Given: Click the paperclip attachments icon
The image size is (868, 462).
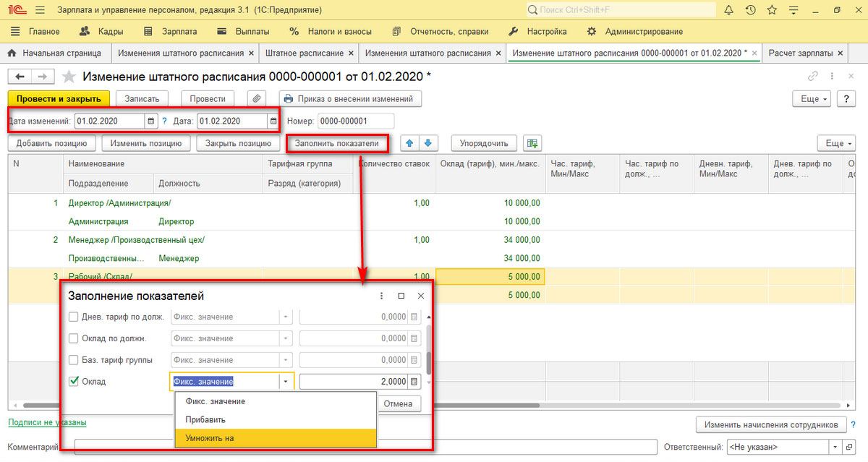Looking at the screenshot, I should (257, 99).
